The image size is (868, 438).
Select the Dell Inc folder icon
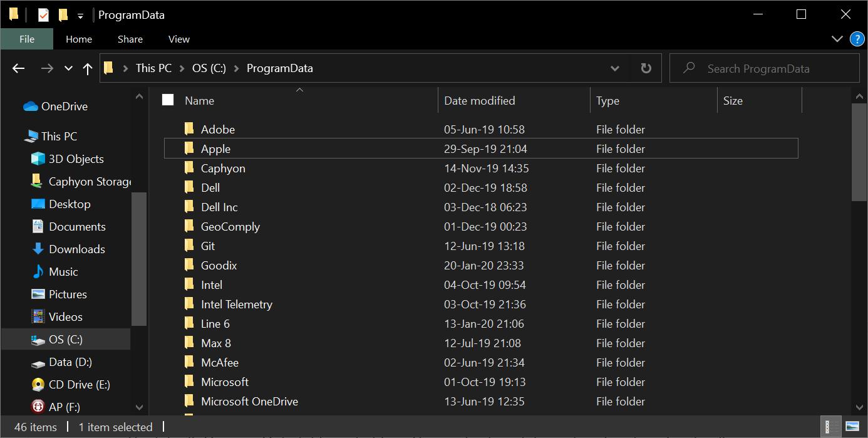(189, 207)
